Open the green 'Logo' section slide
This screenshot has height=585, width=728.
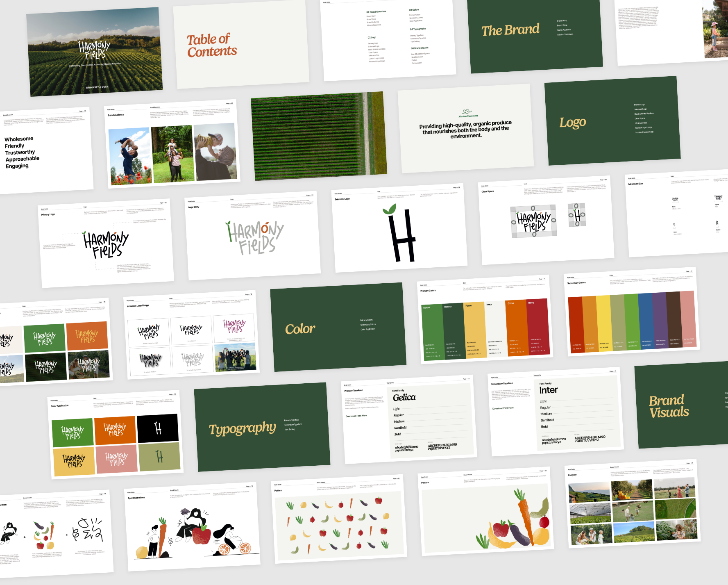612,121
